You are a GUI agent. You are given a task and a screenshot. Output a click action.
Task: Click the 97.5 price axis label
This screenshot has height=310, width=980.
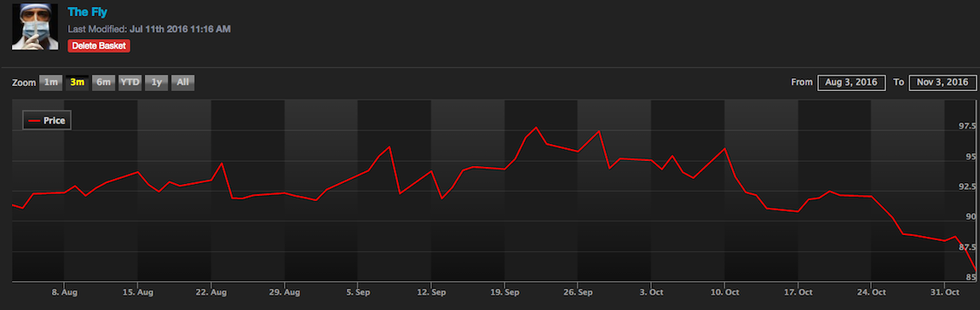coord(966,126)
